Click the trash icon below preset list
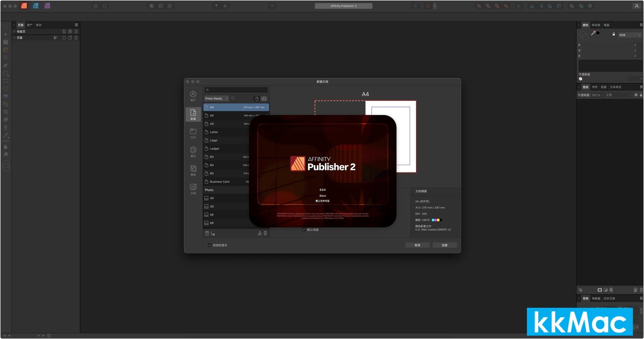 pyautogui.click(x=265, y=233)
